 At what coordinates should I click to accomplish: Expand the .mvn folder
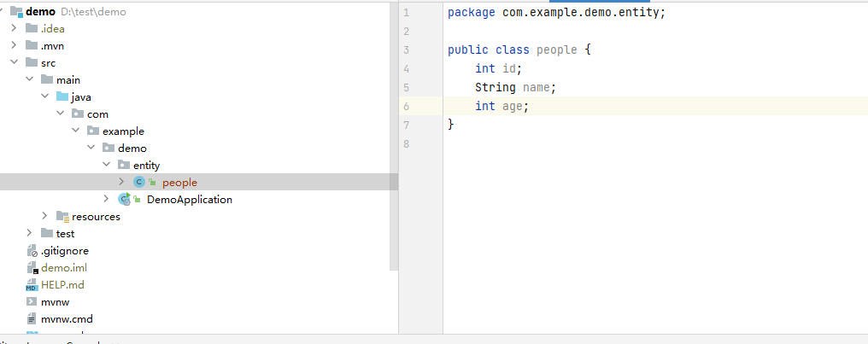tap(14, 45)
